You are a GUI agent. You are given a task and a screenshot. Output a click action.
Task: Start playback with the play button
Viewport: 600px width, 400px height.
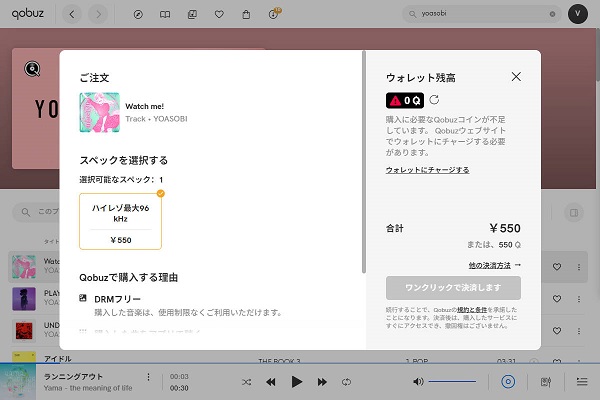click(297, 382)
